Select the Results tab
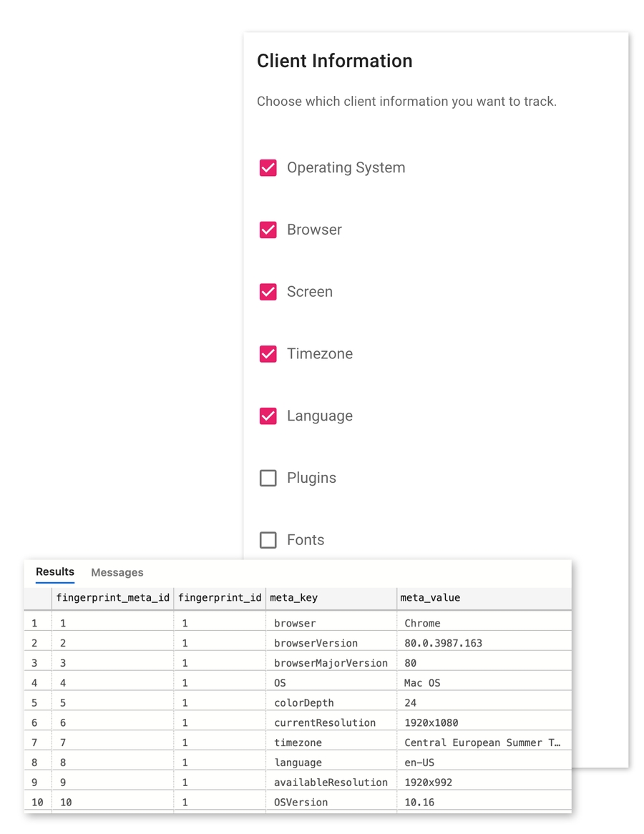Image resolution: width=644 pixels, height=834 pixels. [54, 571]
